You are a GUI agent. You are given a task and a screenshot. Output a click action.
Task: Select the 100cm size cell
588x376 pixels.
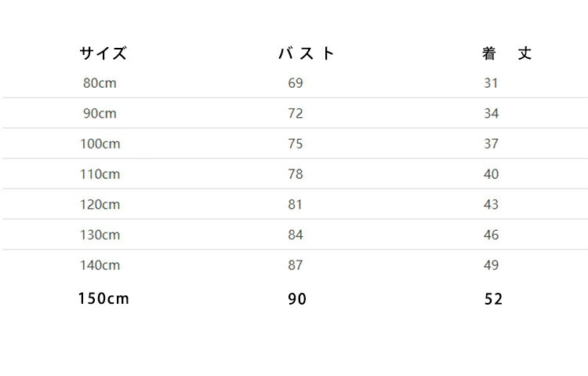(100, 144)
